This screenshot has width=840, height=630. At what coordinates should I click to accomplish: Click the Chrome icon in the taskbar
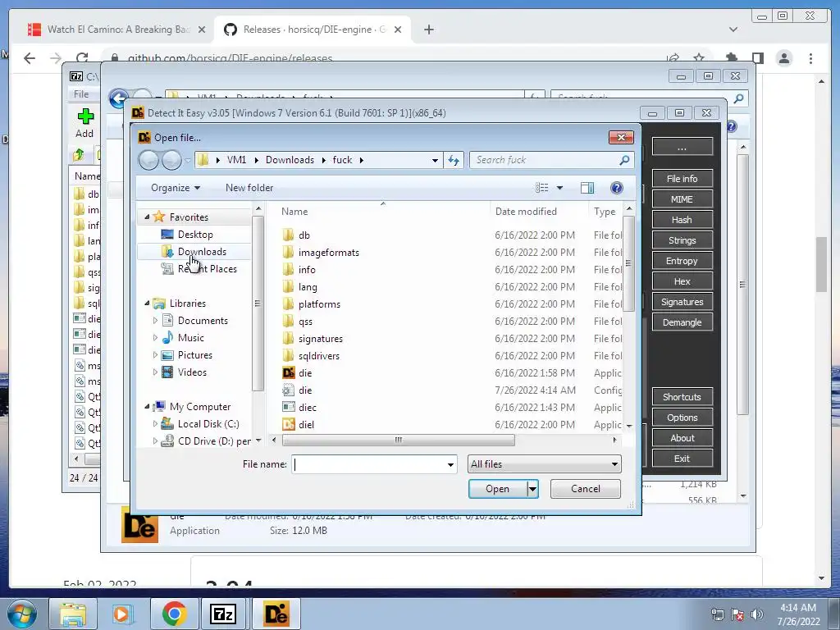(x=174, y=614)
